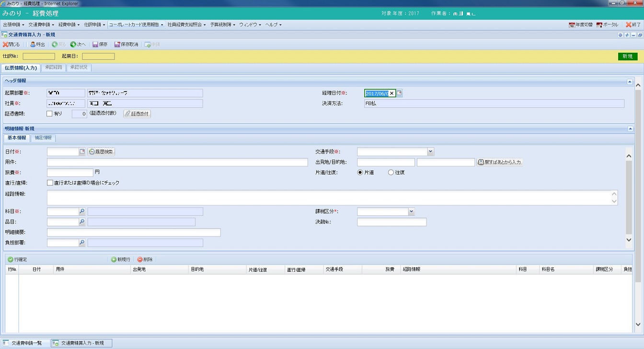Click the 出発地 column header
644x349 pixels.
point(160,269)
